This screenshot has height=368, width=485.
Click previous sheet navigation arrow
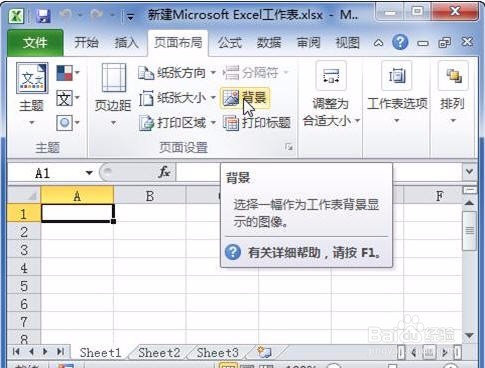click(31, 351)
